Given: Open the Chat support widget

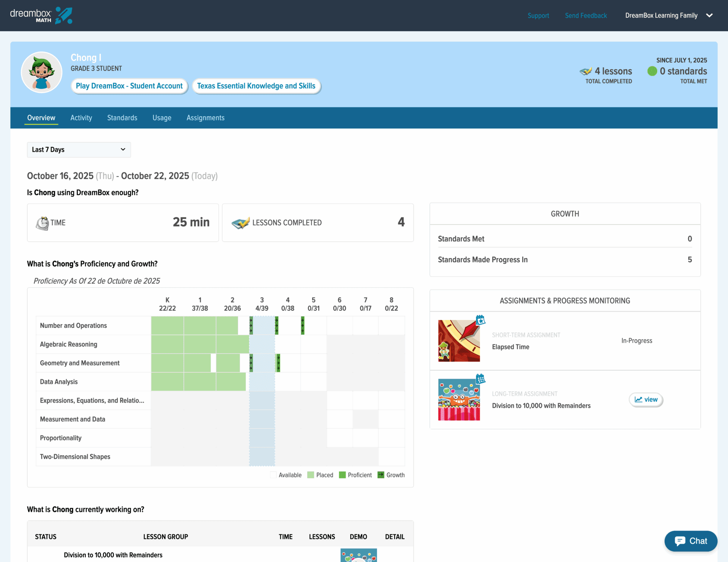Looking at the screenshot, I should coord(690,541).
